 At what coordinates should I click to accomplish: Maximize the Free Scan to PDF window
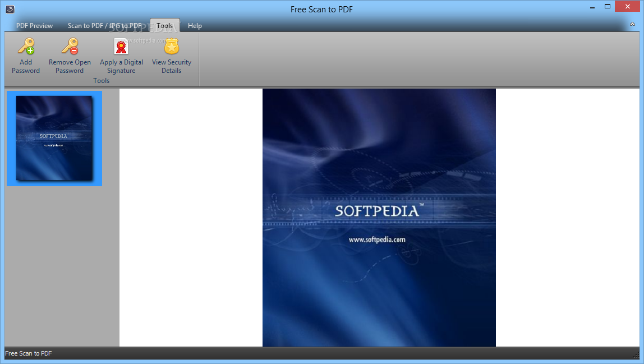pos(608,7)
